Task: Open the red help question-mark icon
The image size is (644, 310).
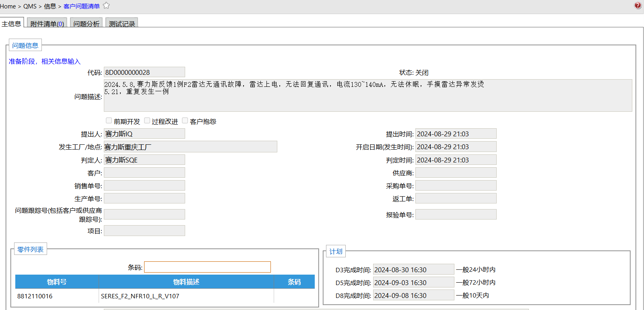Action: pyautogui.click(x=638, y=6)
